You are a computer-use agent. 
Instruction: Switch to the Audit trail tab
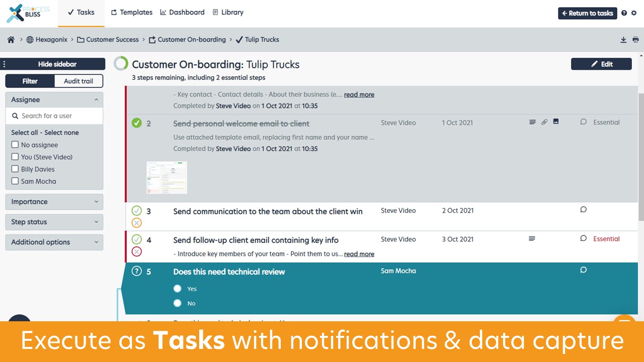pos(78,81)
